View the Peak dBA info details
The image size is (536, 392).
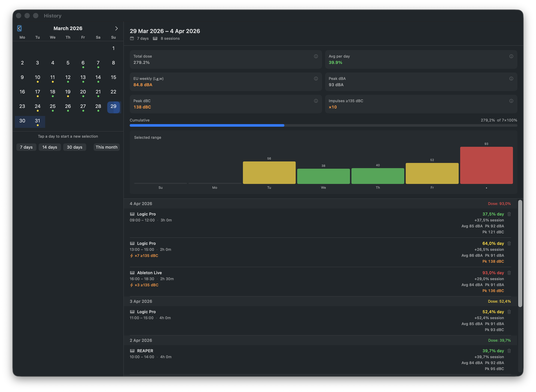coord(511,79)
